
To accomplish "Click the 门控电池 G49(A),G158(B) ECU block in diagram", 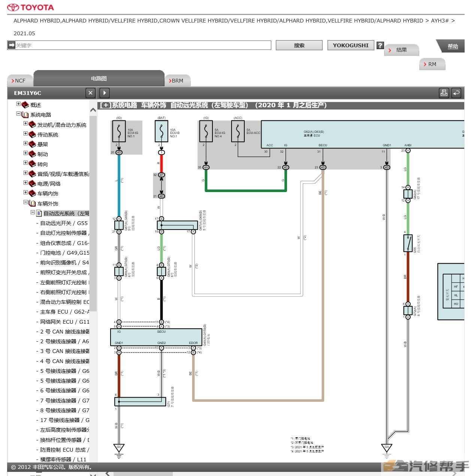I will [156, 337].
